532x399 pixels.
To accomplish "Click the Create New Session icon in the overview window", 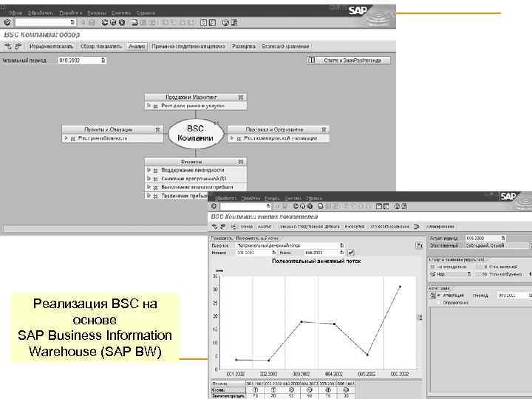I will pos(204,22).
